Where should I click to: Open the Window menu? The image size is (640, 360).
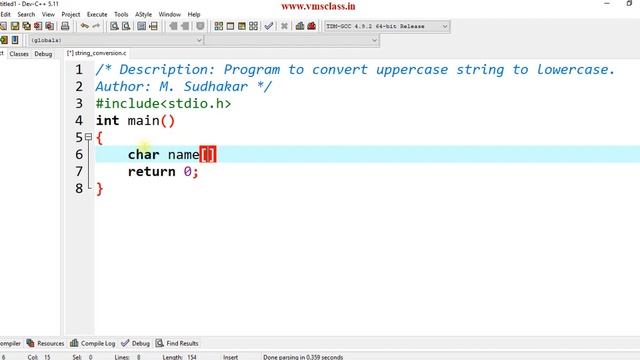(169, 14)
